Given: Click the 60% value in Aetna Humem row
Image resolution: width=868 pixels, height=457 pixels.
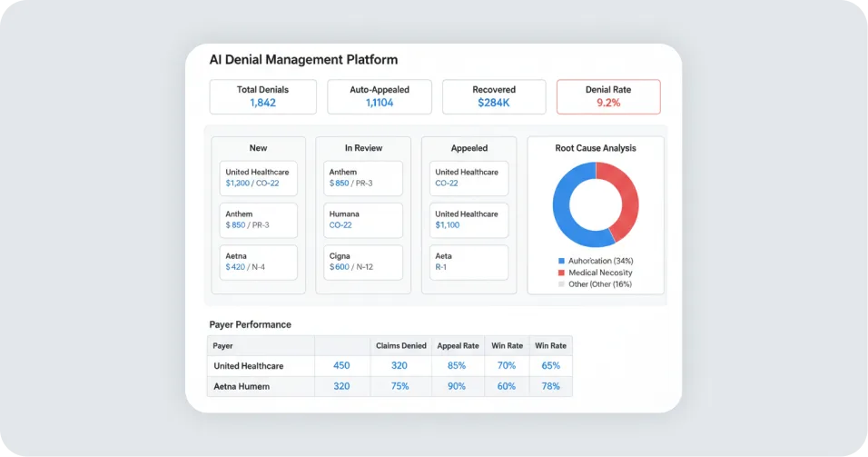Looking at the screenshot, I should 507,386.
